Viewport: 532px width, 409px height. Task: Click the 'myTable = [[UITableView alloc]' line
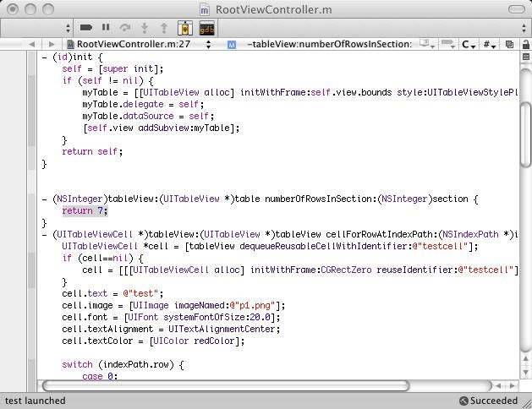pyautogui.click(x=300, y=92)
